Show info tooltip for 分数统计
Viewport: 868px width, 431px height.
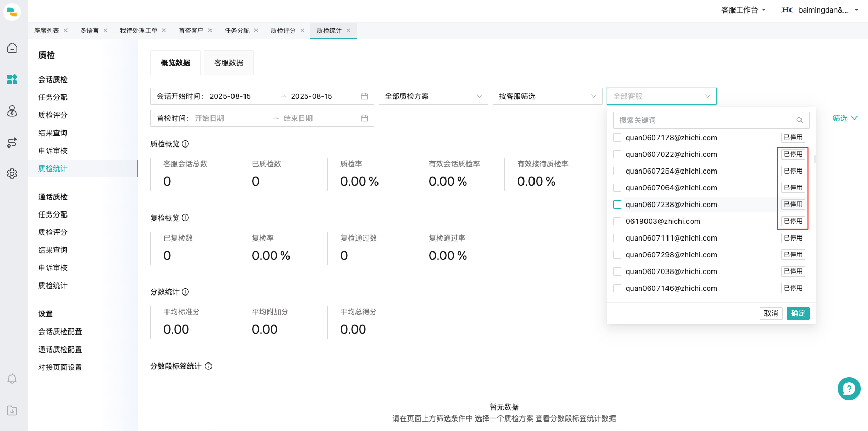tap(185, 292)
